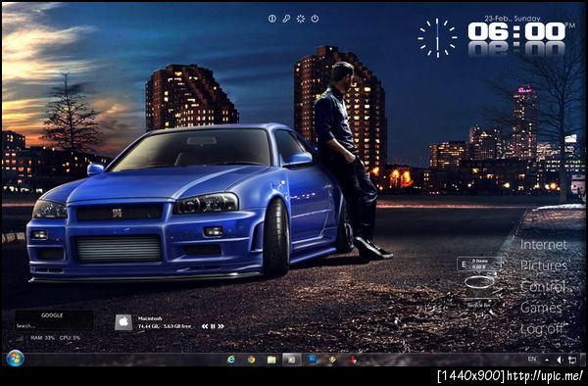Open the analog clock widget
588x386 pixels.
(437, 37)
